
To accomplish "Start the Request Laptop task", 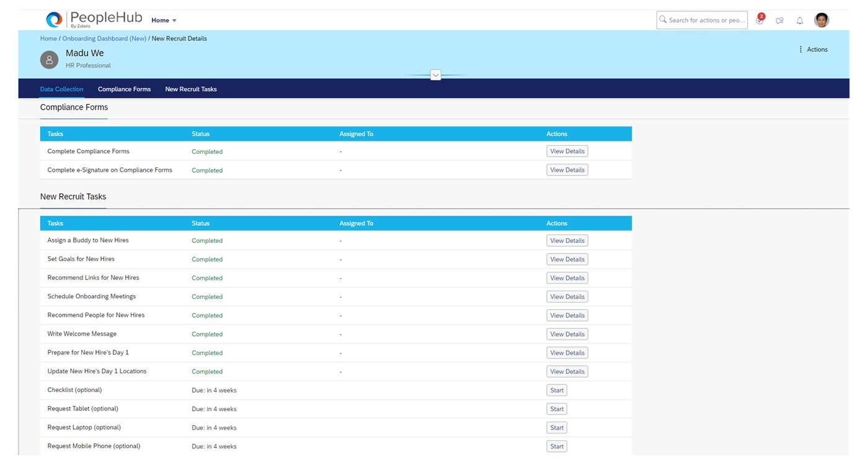I will click(556, 427).
